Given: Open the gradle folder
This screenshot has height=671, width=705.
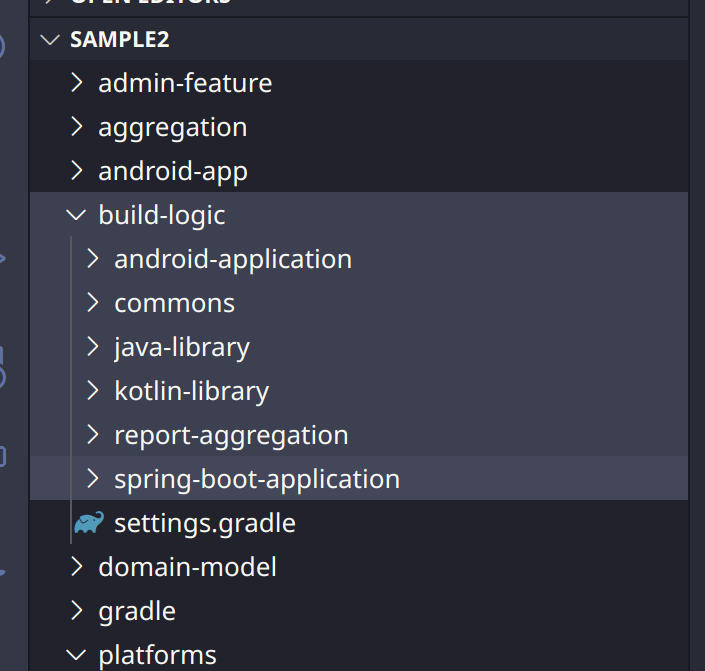Looking at the screenshot, I should 137,611.
